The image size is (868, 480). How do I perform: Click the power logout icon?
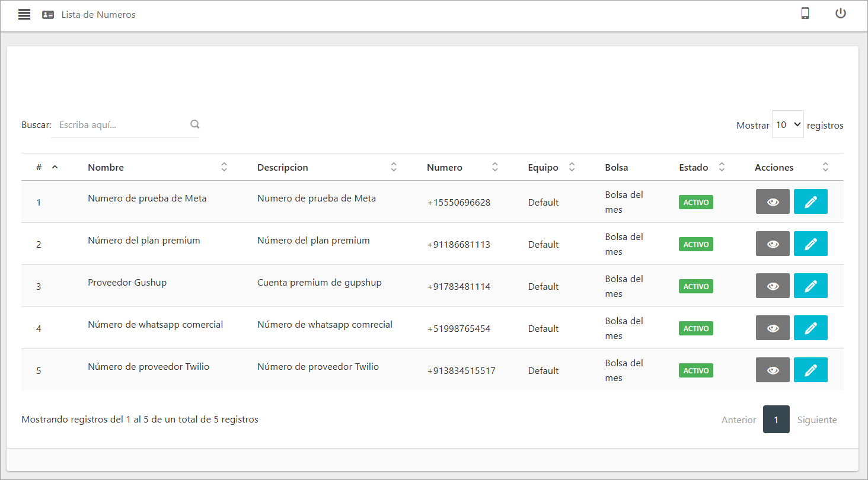tap(841, 13)
